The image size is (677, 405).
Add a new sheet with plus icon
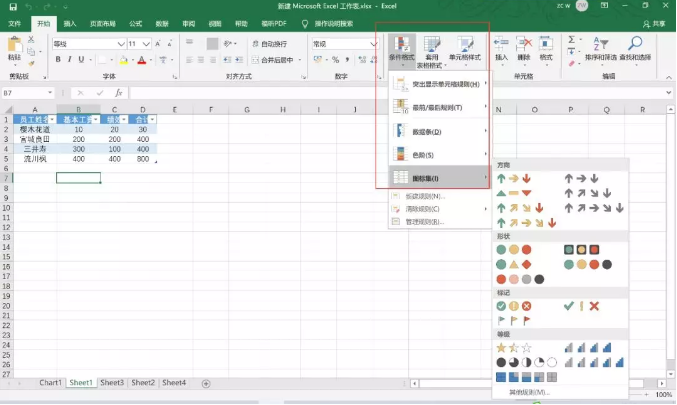tap(206, 383)
